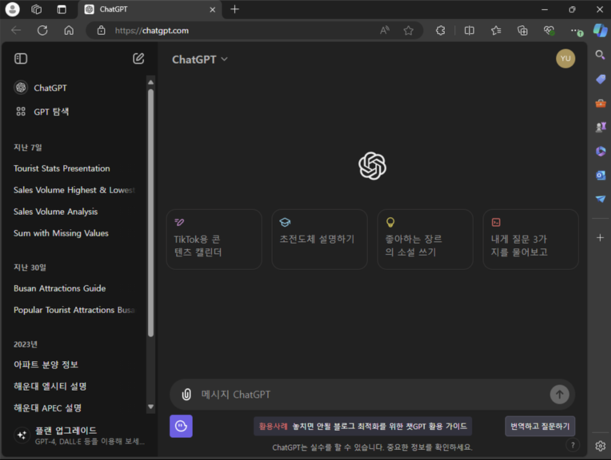Reload the page with refresh icon
Viewport: 611px width, 460px height.
click(42, 30)
